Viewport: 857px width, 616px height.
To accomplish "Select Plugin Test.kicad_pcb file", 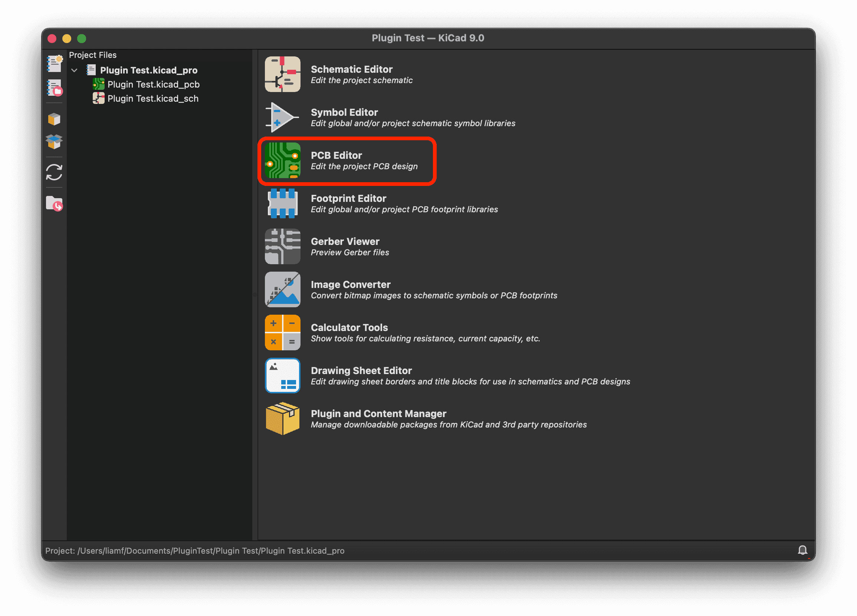I will 153,84.
